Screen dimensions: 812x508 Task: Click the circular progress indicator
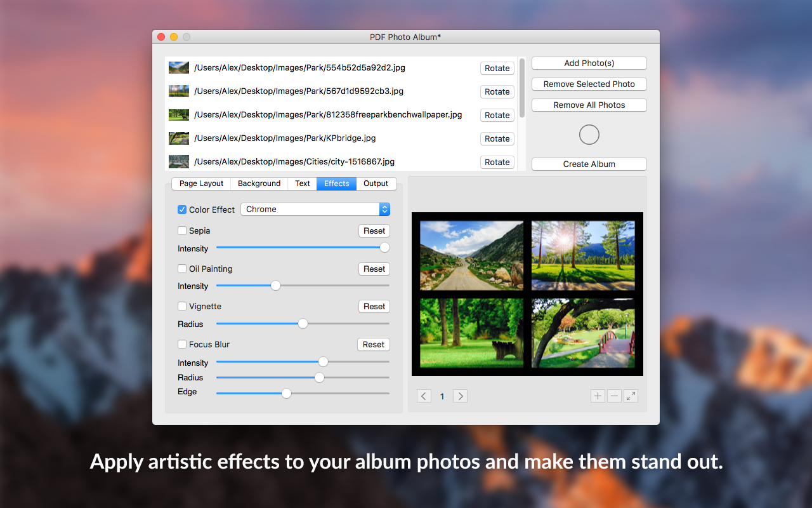(589, 135)
